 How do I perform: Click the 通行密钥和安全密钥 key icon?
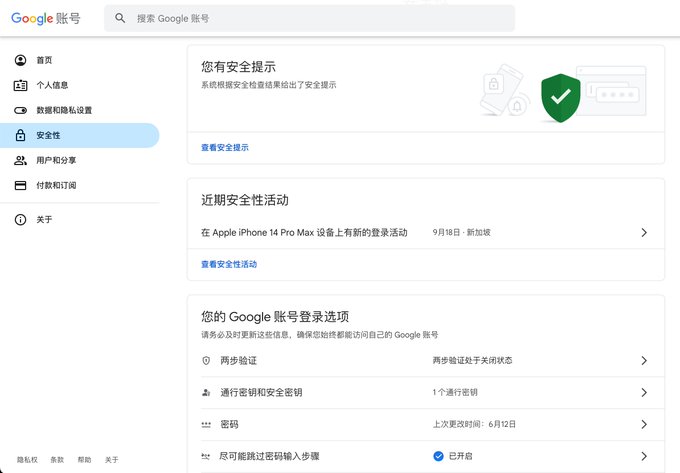pos(206,392)
